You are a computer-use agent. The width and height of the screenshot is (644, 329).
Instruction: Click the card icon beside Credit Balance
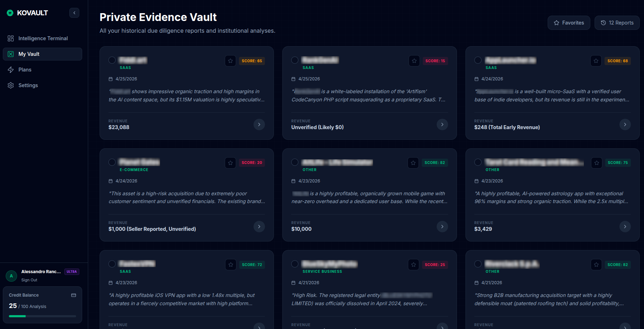click(x=73, y=295)
